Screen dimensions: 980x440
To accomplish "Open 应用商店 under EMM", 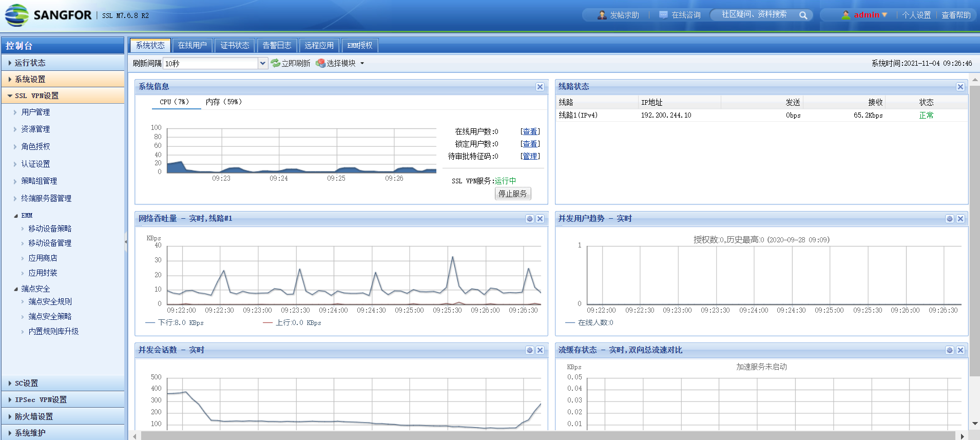I will pyautogui.click(x=43, y=258).
